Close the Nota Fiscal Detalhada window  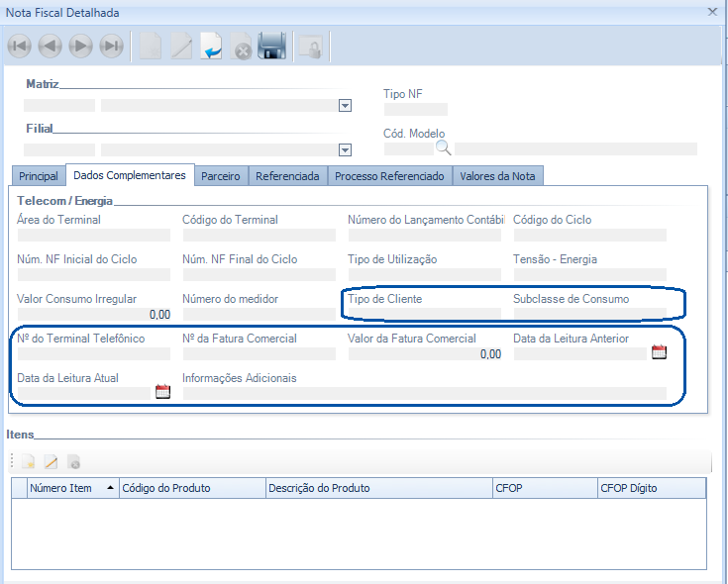712,11
